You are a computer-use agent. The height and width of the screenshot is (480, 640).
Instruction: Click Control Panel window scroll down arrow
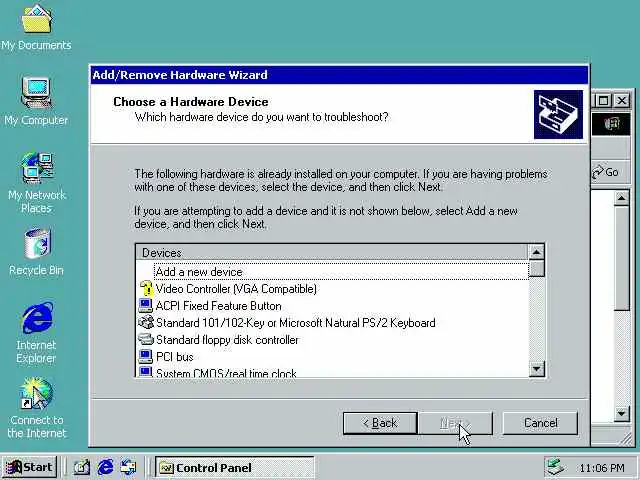(x=622, y=414)
